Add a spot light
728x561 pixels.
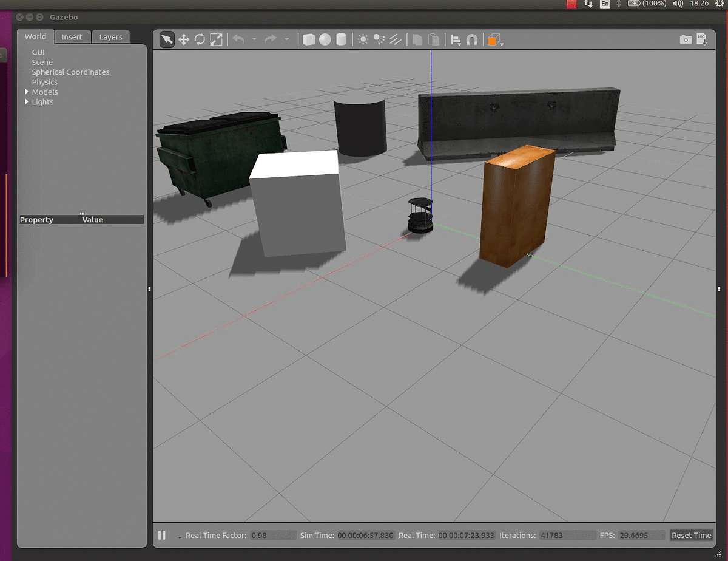coord(380,39)
